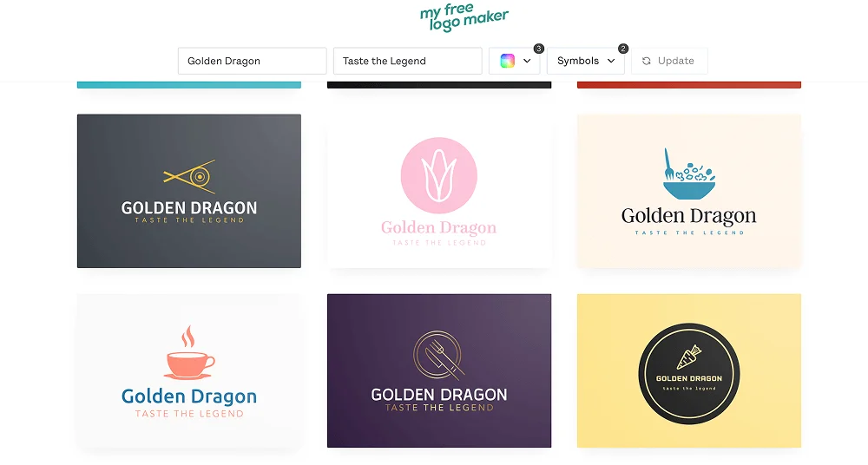Click the Golden Dragon company name field
Image resolution: width=868 pixels, height=465 pixels.
(252, 61)
